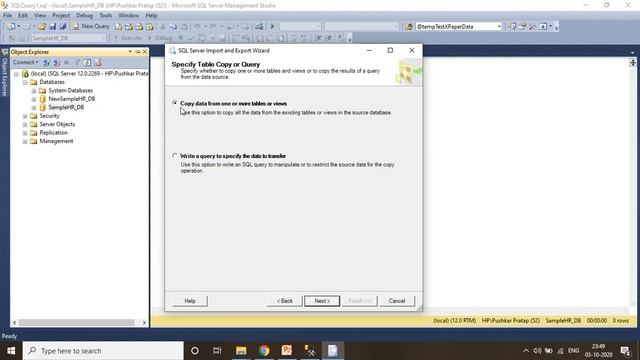The height and width of the screenshot is (360, 640).
Task: Click the New Project toolbar icon
Action: (11, 27)
